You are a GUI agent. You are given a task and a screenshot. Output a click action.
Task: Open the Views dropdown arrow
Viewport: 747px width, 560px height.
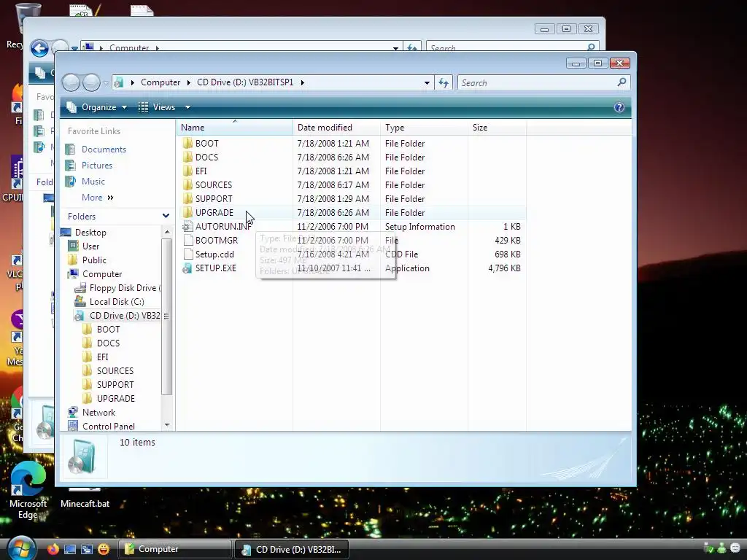click(187, 107)
